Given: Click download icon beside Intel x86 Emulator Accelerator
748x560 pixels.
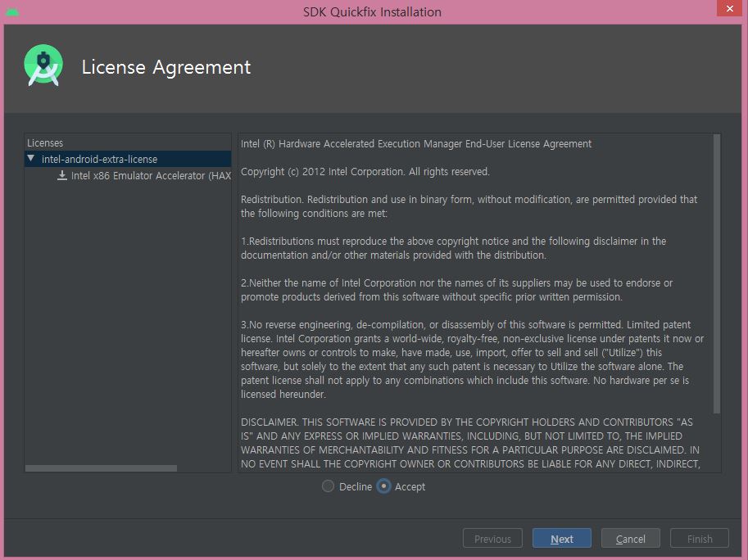Looking at the screenshot, I should pos(62,175).
